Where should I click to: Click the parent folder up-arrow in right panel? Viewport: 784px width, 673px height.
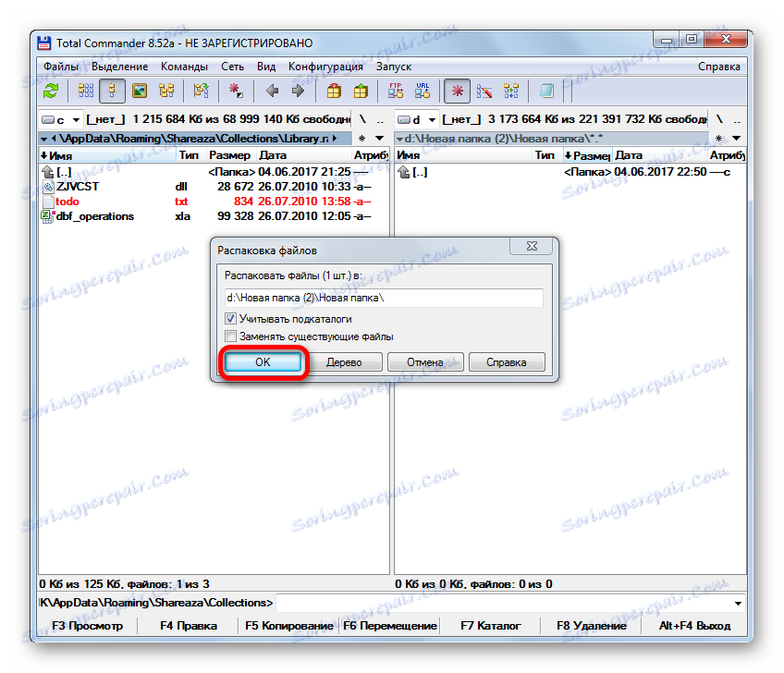tap(404, 172)
